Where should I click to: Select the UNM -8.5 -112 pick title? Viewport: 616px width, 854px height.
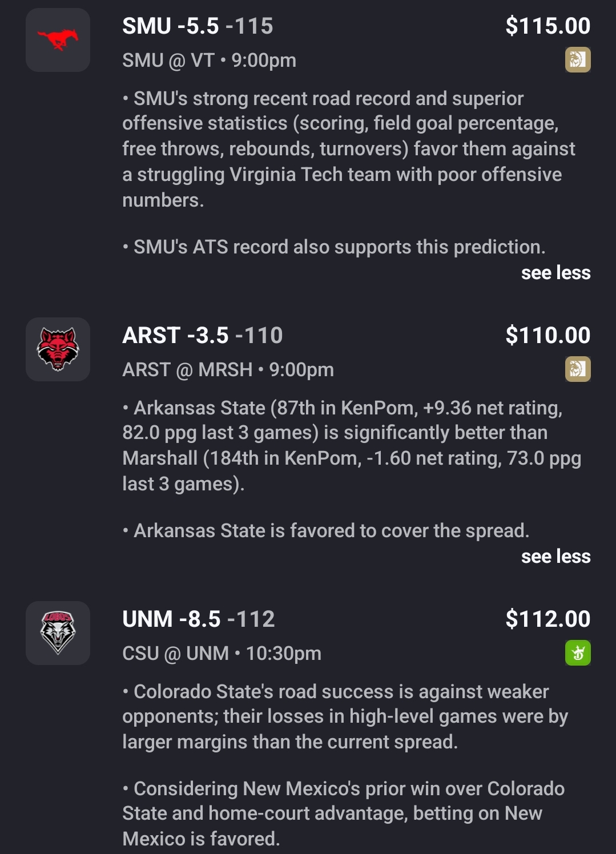198,619
